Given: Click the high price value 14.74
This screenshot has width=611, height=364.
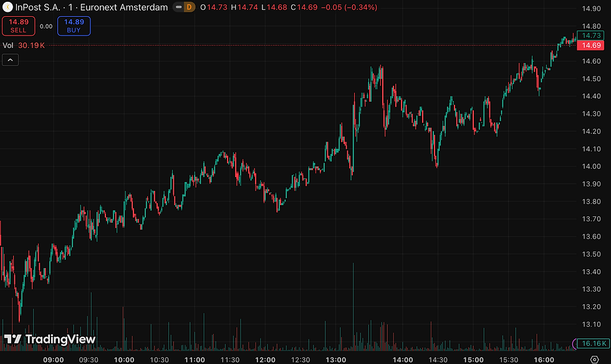Looking at the screenshot, I should pyautogui.click(x=248, y=7).
